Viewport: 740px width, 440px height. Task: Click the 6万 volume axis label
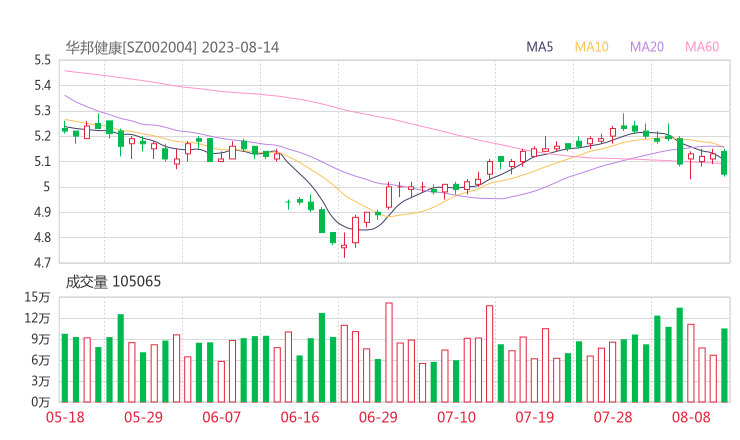(41, 360)
